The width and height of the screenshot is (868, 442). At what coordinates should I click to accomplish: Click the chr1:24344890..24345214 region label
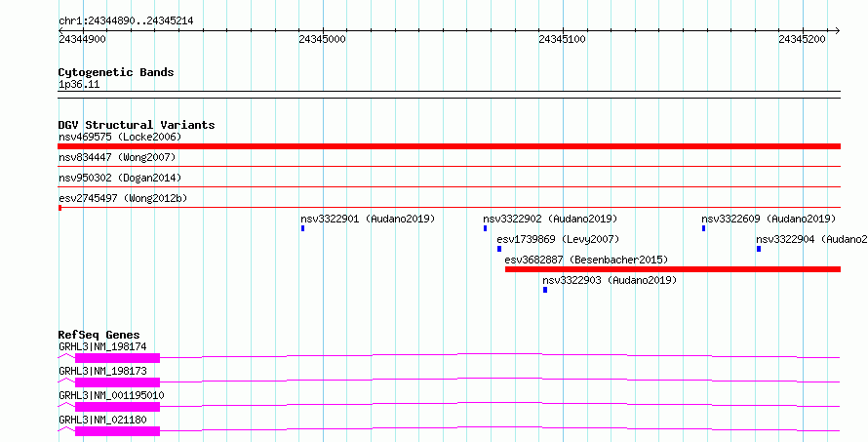[x=126, y=21]
